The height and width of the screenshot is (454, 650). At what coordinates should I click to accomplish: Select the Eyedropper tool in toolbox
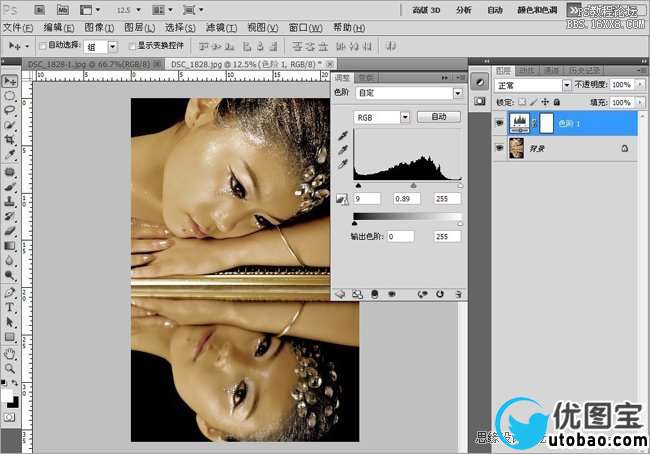pos(9,155)
